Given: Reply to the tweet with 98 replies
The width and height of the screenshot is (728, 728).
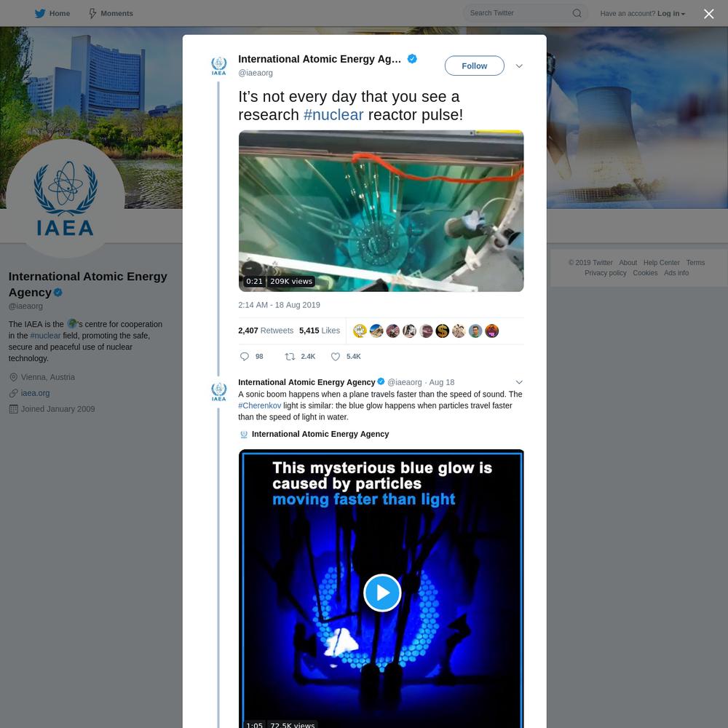Looking at the screenshot, I should pyautogui.click(x=251, y=357).
